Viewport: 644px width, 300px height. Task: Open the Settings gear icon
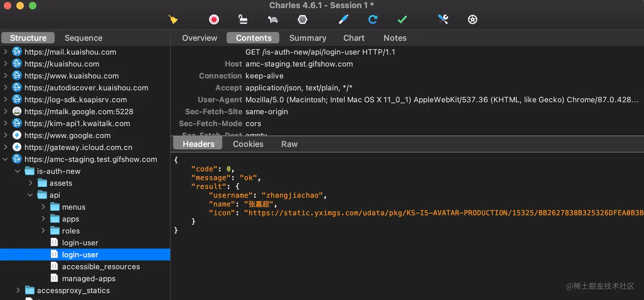pyautogui.click(x=472, y=19)
